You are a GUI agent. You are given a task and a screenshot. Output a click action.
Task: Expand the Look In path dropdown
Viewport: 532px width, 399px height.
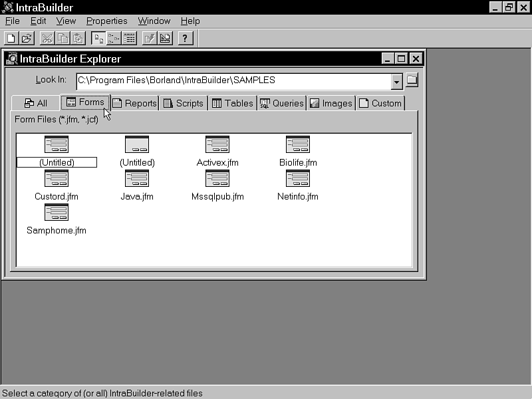[396, 81]
